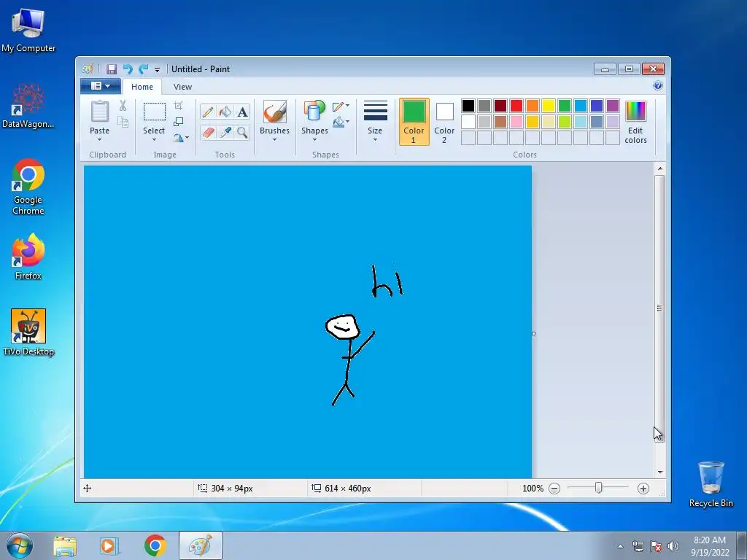
Task: Expand the Shapes dropdown arrow
Action: [314, 140]
